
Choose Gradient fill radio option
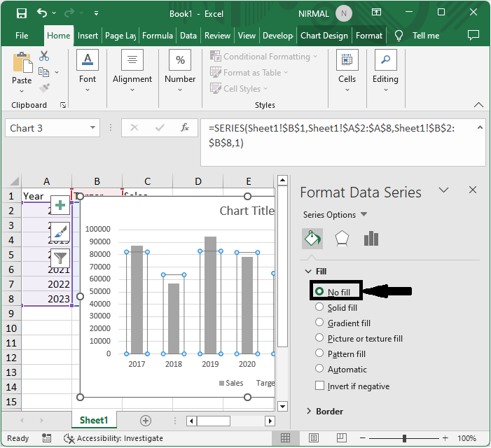point(320,323)
